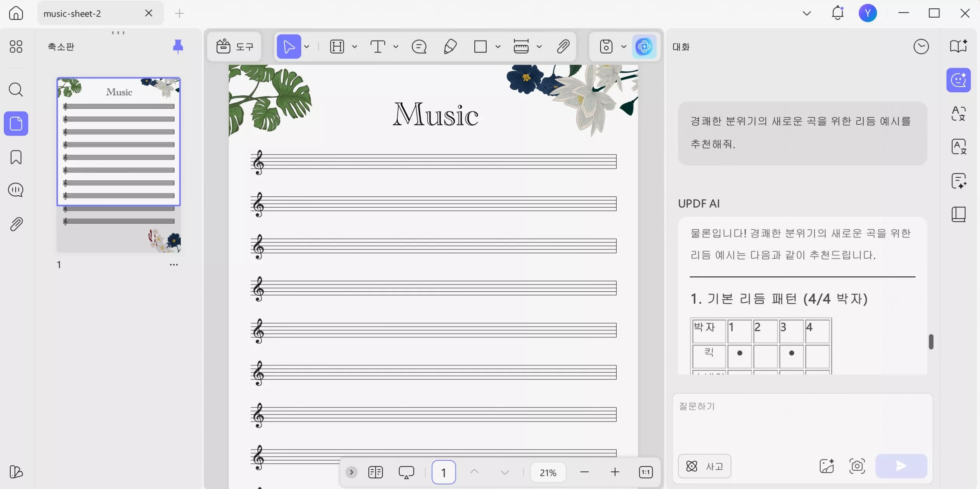
Task: Open the Y user account avatar
Action: pos(867,13)
